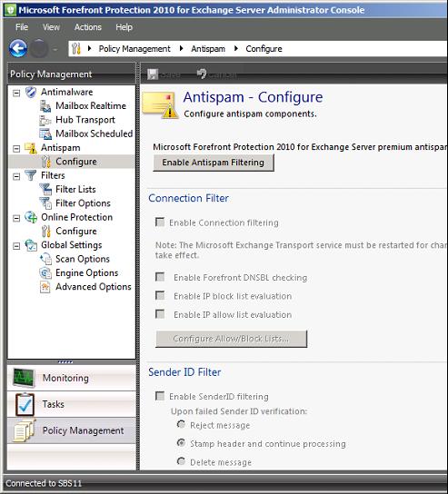448x494 pixels.
Task: Collapse the Online Protection tree node
Action: point(16,218)
